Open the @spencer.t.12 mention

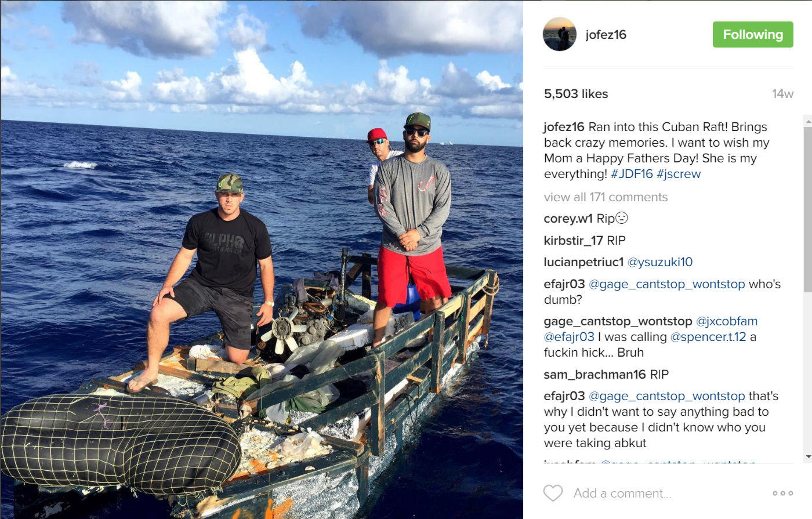(708, 337)
